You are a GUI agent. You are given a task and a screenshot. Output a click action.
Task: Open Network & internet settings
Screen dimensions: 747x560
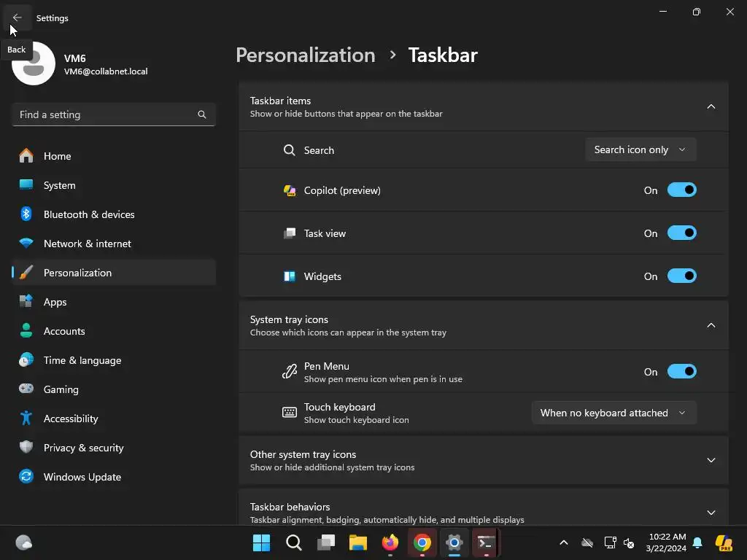pos(113,244)
